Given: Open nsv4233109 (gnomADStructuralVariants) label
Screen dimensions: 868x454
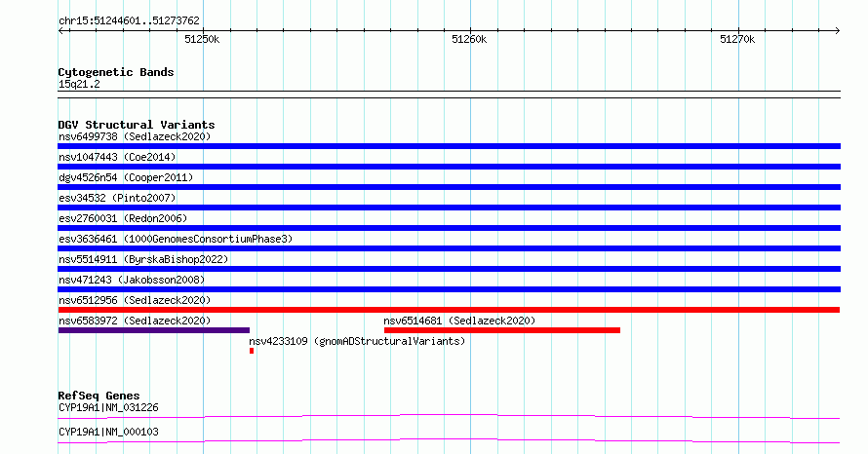Looking at the screenshot, I should (357, 341).
